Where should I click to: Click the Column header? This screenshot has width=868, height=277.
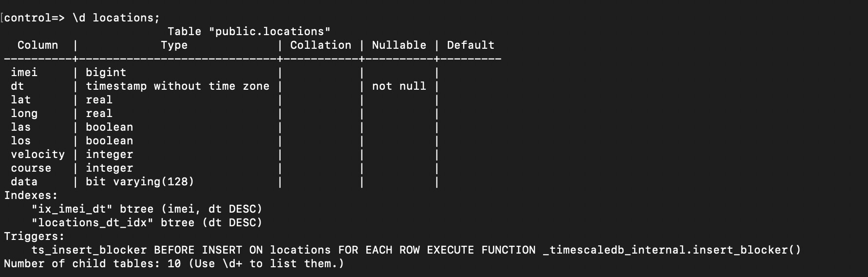point(38,45)
